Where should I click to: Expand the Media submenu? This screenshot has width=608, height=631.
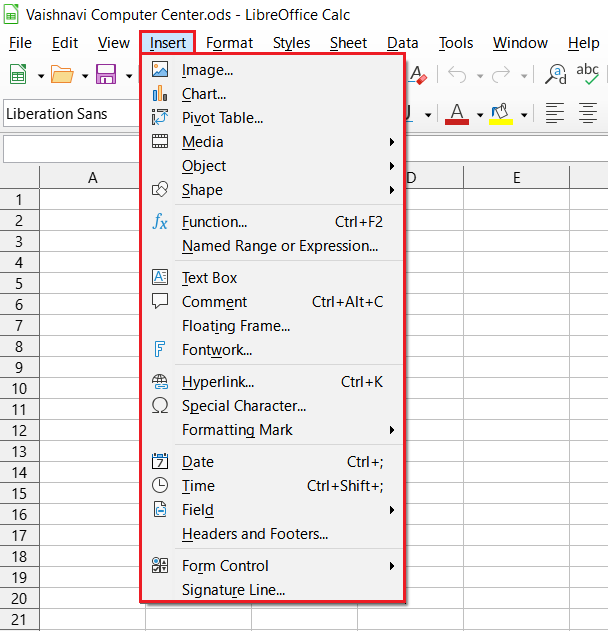click(272, 142)
